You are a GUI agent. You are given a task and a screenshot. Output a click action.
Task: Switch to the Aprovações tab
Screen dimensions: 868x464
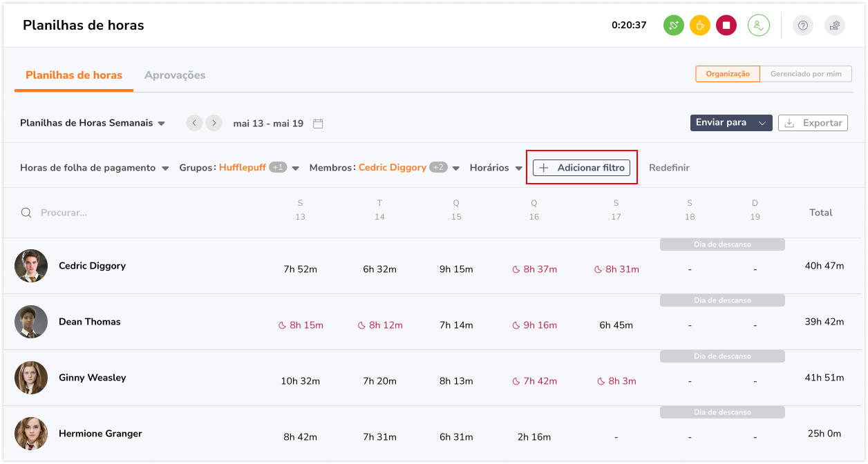[x=175, y=75]
